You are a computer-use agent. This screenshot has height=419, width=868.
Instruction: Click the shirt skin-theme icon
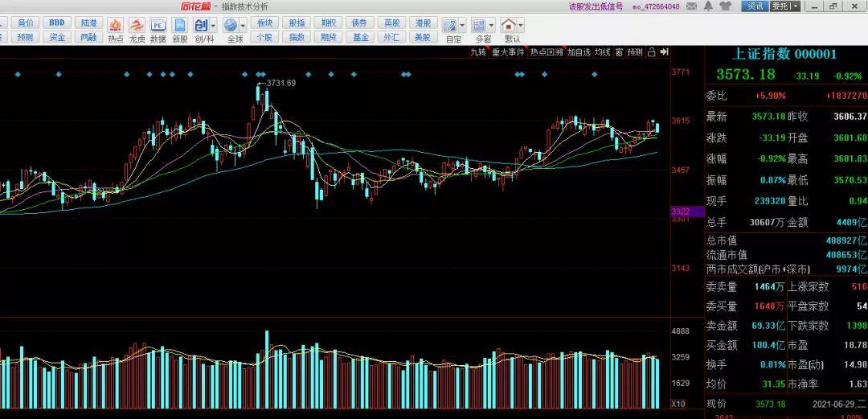pos(726,6)
